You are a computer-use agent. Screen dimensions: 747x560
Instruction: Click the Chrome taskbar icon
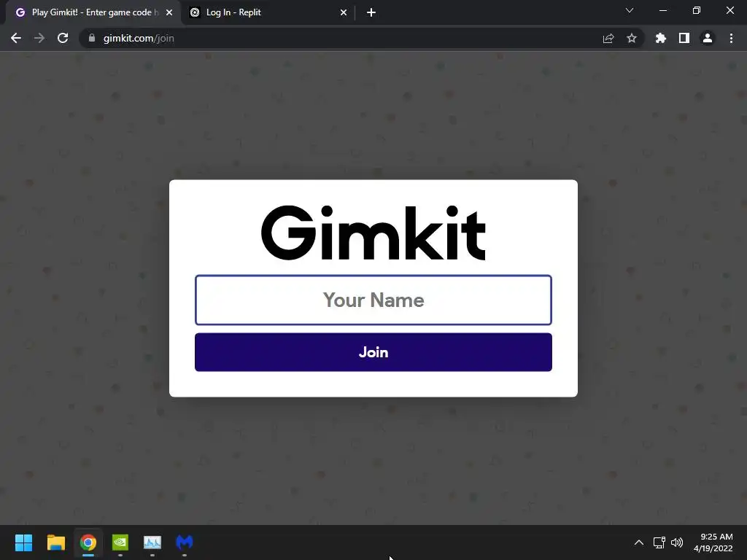coord(88,542)
